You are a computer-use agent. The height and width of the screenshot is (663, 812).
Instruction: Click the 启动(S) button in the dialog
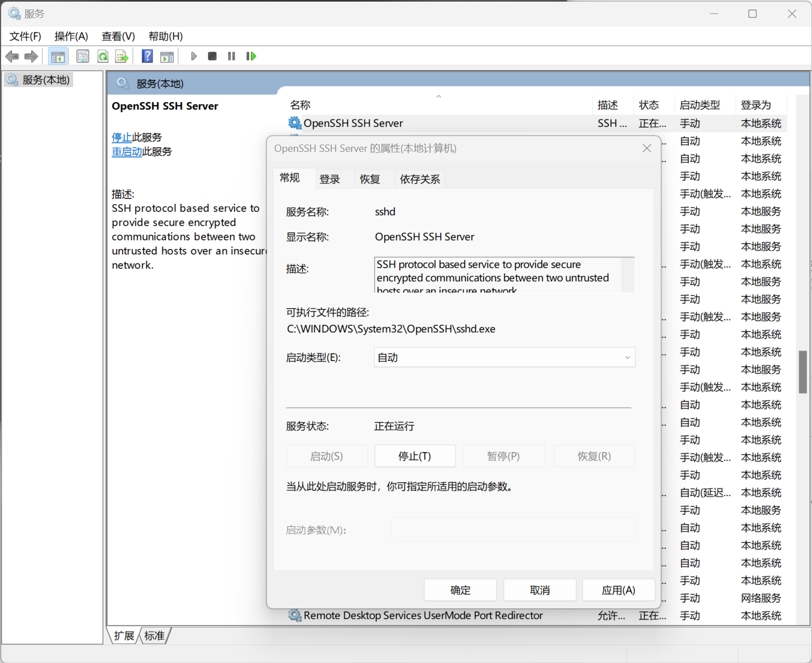coord(327,456)
